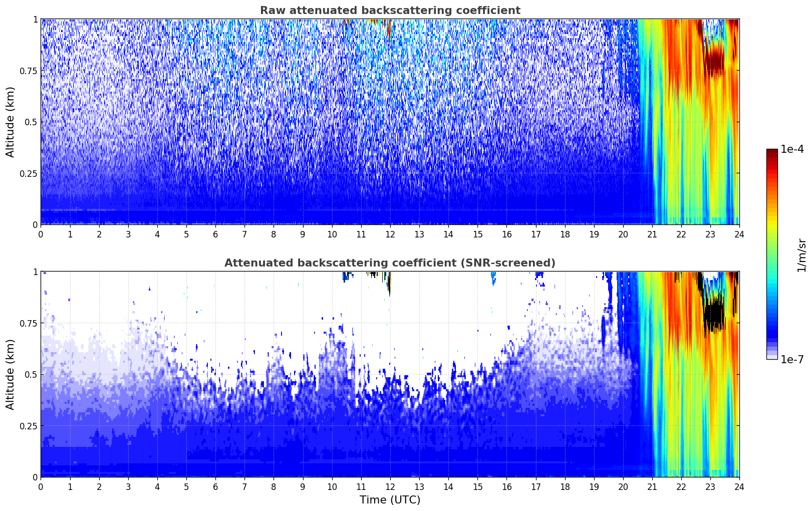Click the 0.75 altitude tick on top plot
812x511 pixels.
(x=29, y=71)
